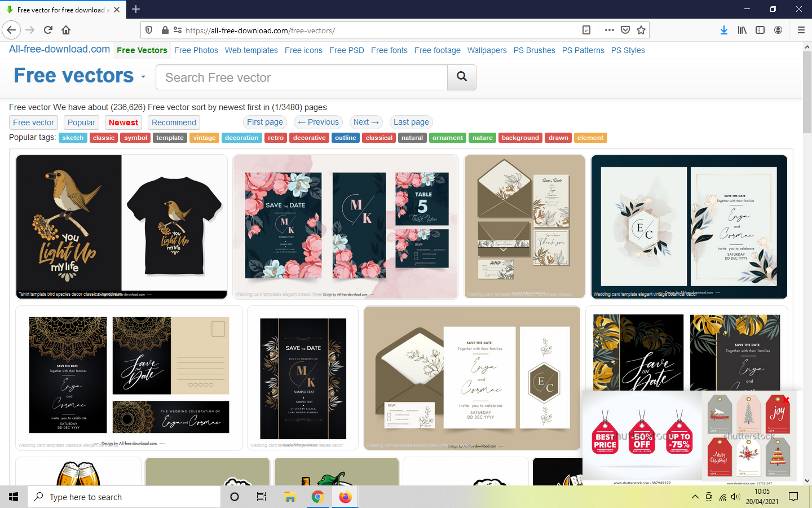812x508 pixels.
Task: Open bird t-shirt template thumbnail
Action: (121, 227)
